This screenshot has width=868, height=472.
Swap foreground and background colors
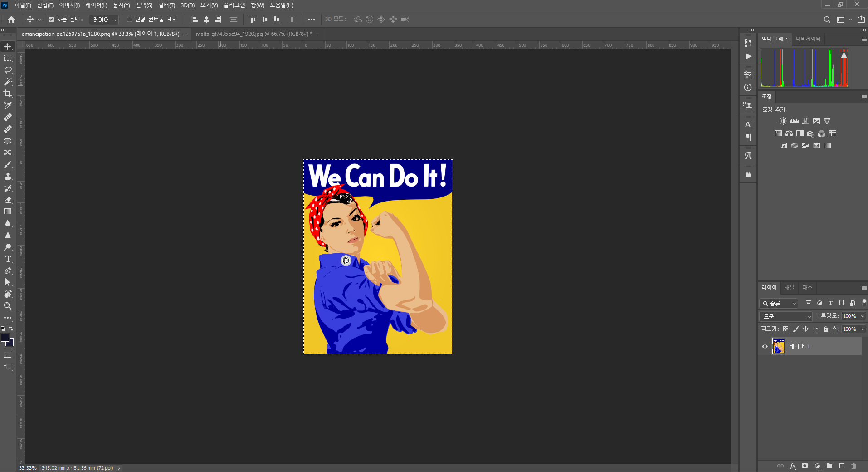11,329
